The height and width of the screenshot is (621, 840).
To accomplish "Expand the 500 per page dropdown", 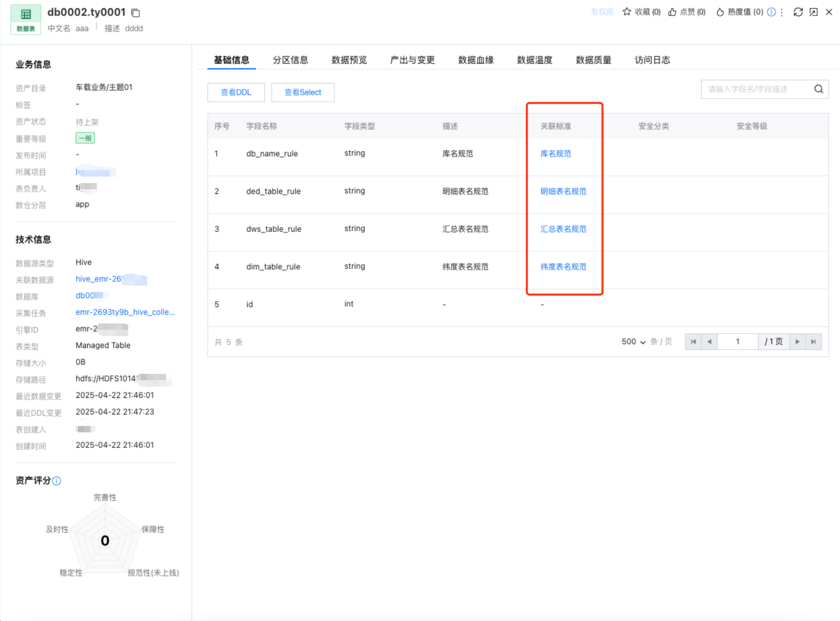I will pyautogui.click(x=633, y=342).
